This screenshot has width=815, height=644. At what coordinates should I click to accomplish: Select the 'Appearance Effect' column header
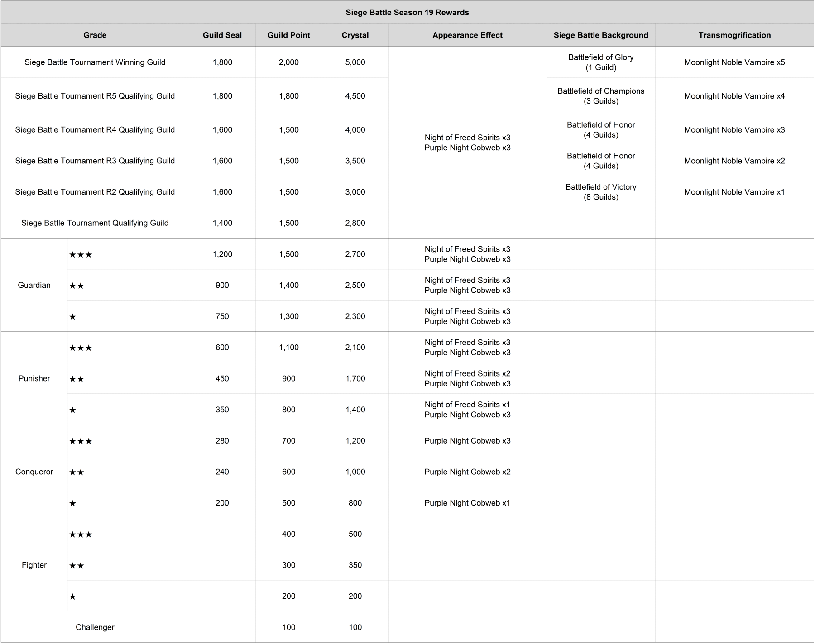pyautogui.click(x=467, y=35)
